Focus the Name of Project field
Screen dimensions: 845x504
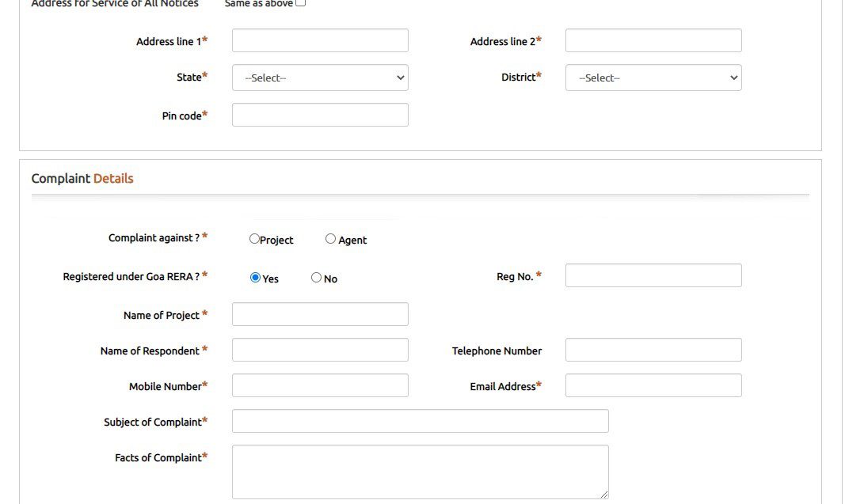click(x=320, y=314)
